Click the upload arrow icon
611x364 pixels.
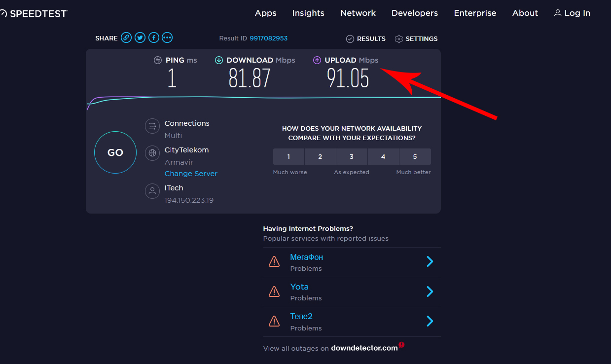pos(317,60)
